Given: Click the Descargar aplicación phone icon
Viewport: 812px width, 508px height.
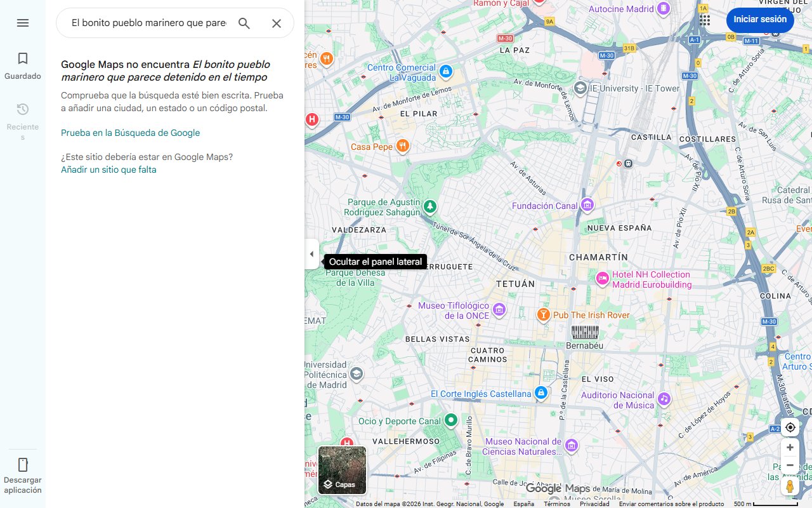Looking at the screenshot, I should pos(23,465).
